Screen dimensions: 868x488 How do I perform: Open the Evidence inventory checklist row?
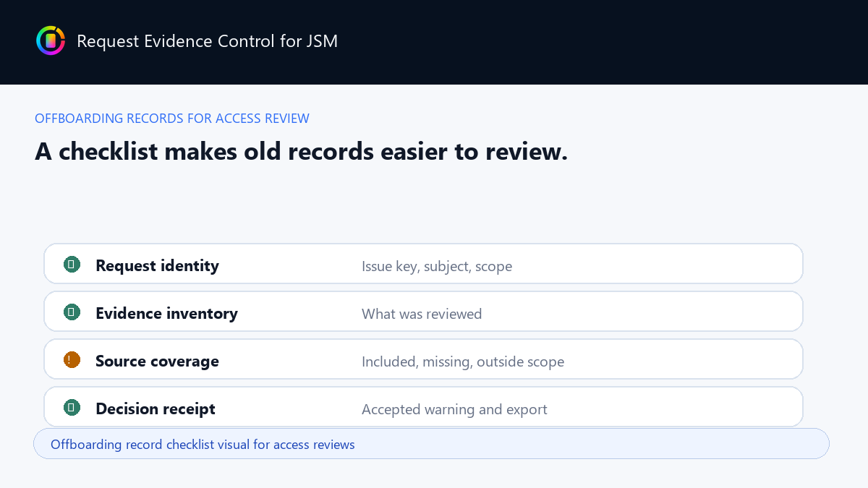(x=423, y=312)
